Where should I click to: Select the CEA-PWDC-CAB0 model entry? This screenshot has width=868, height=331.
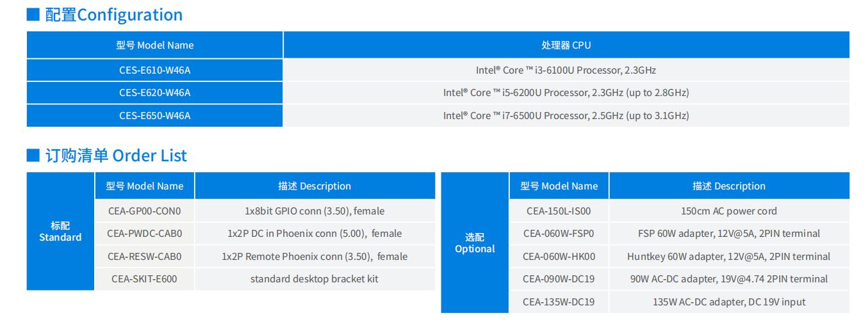coord(145,234)
